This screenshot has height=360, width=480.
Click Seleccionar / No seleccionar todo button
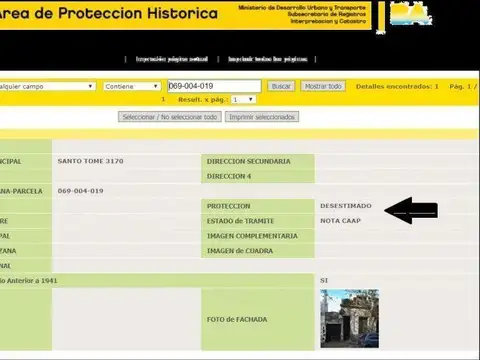point(170,117)
